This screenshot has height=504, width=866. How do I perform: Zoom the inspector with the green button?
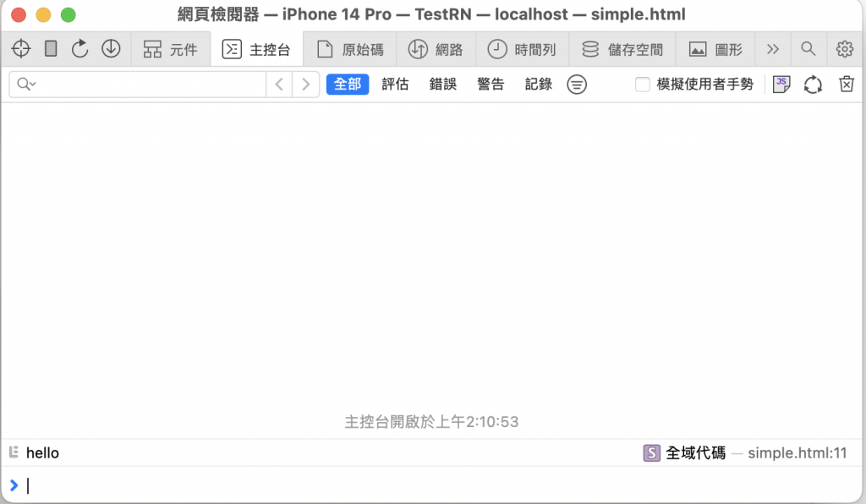(x=69, y=14)
